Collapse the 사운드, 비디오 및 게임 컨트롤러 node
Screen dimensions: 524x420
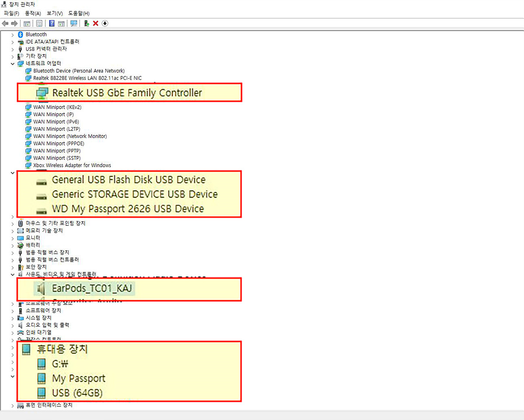coord(12,274)
